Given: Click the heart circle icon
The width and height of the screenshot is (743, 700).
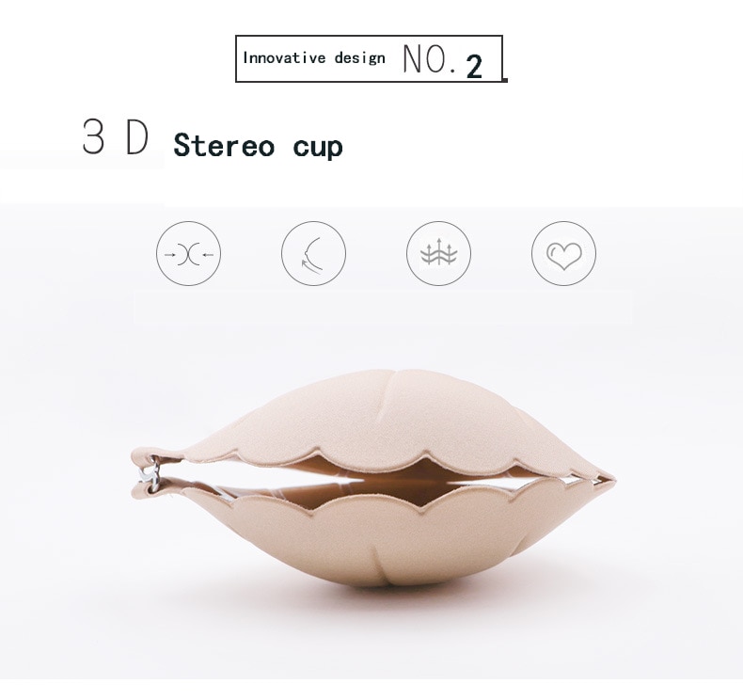Looking at the screenshot, I should (x=564, y=253).
